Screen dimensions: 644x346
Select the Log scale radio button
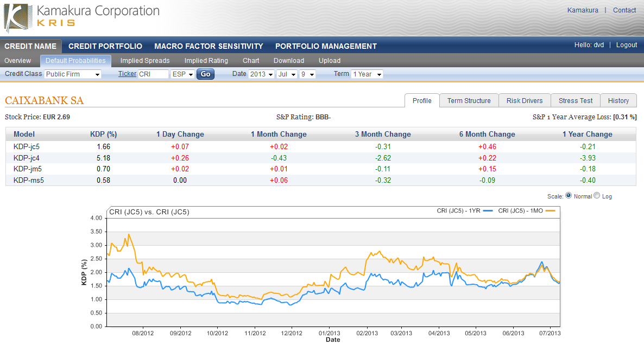597,195
